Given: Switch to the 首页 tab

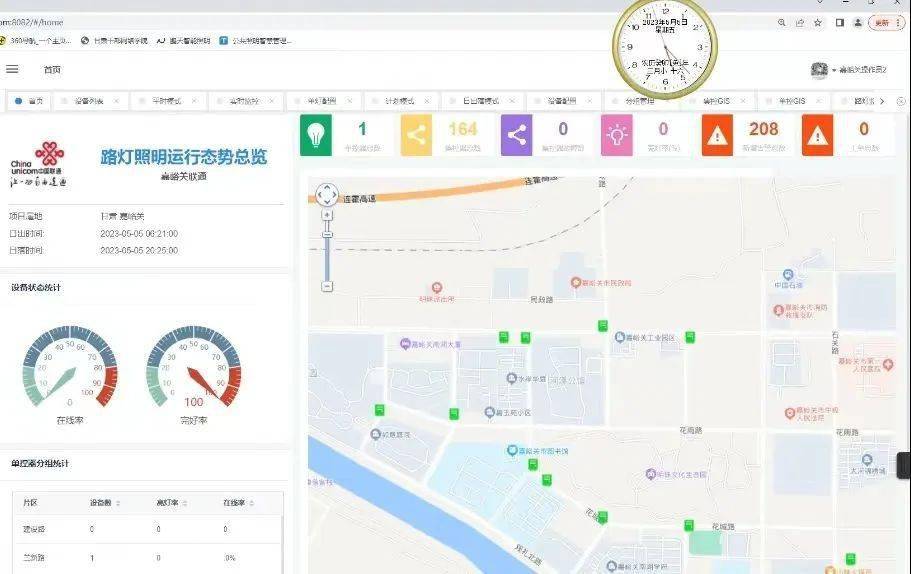Looking at the screenshot, I should pyautogui.click(x=30, y=101).
